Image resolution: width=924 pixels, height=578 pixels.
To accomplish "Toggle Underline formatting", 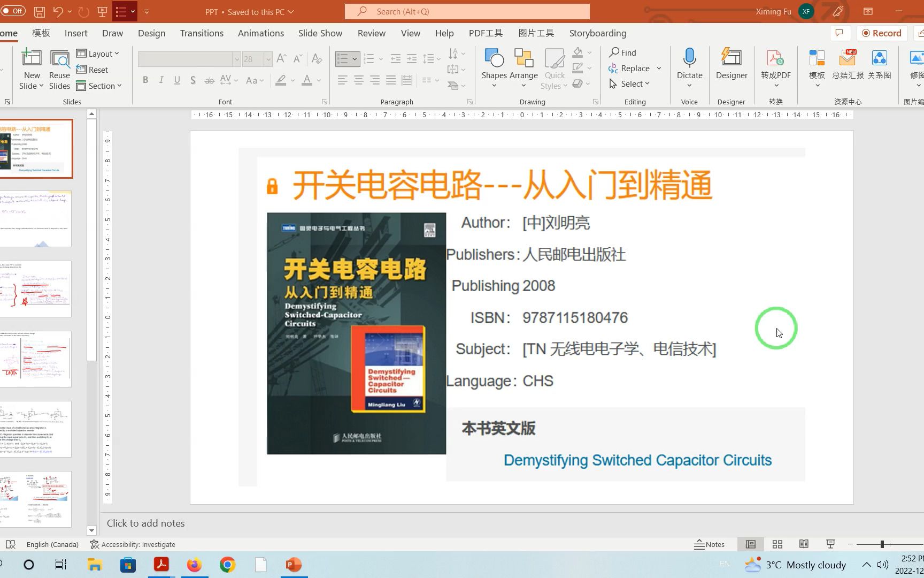I will (177, 80).
